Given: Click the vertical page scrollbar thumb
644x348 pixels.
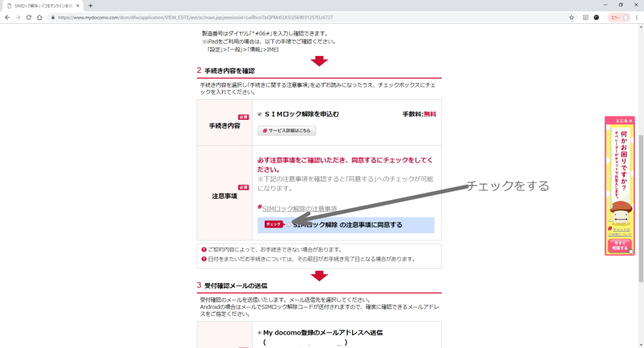Looking at the screenshot, I should click(x=641, y=208).
